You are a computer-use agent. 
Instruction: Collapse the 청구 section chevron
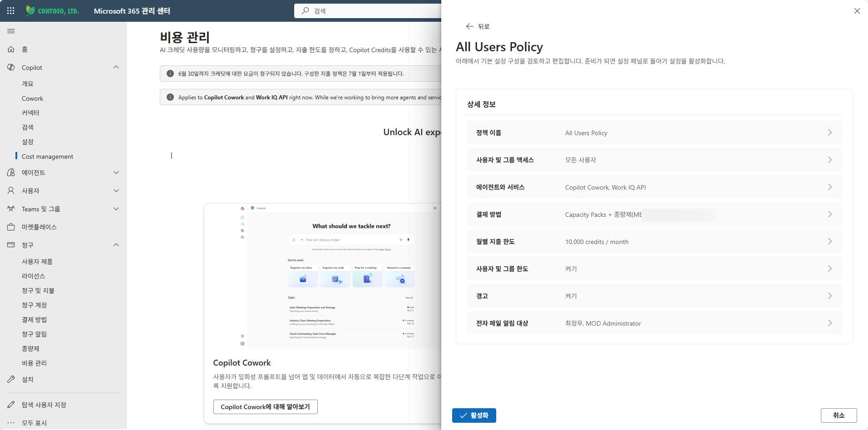116,245
